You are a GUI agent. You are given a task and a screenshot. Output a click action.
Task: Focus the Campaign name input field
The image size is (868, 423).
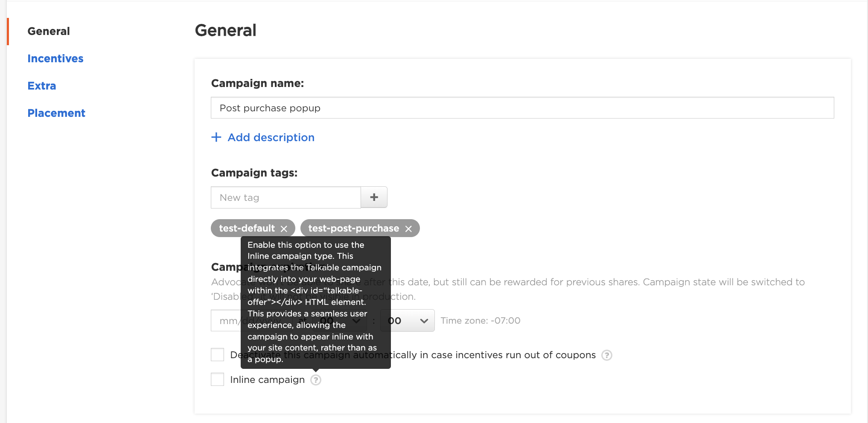click(x=522, y=108)
